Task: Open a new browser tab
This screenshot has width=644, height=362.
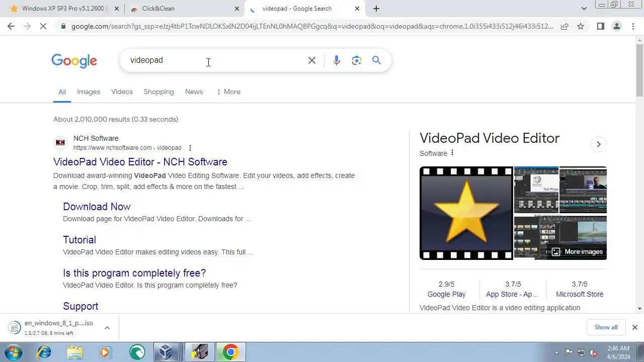Action: click(x=376, y=9)
